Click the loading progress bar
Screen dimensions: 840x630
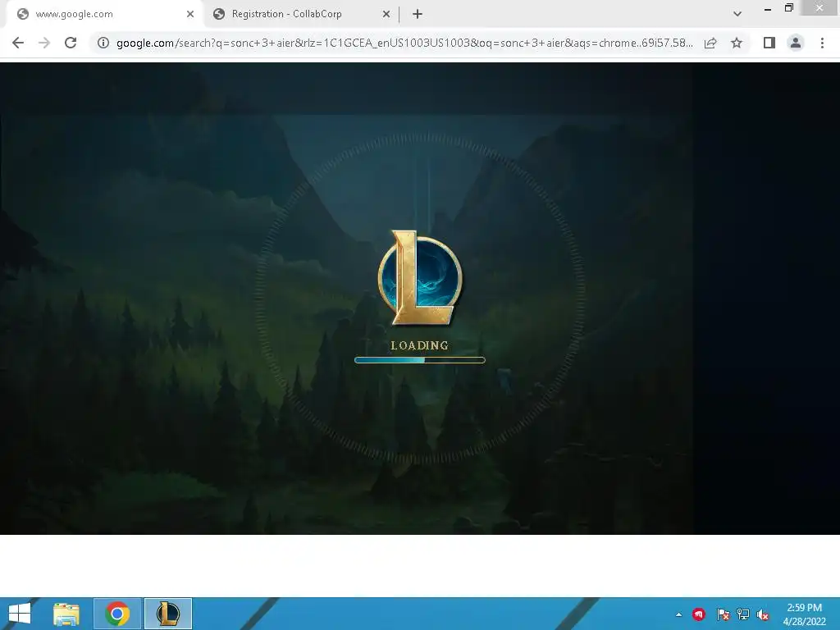[x=419, y=360]
